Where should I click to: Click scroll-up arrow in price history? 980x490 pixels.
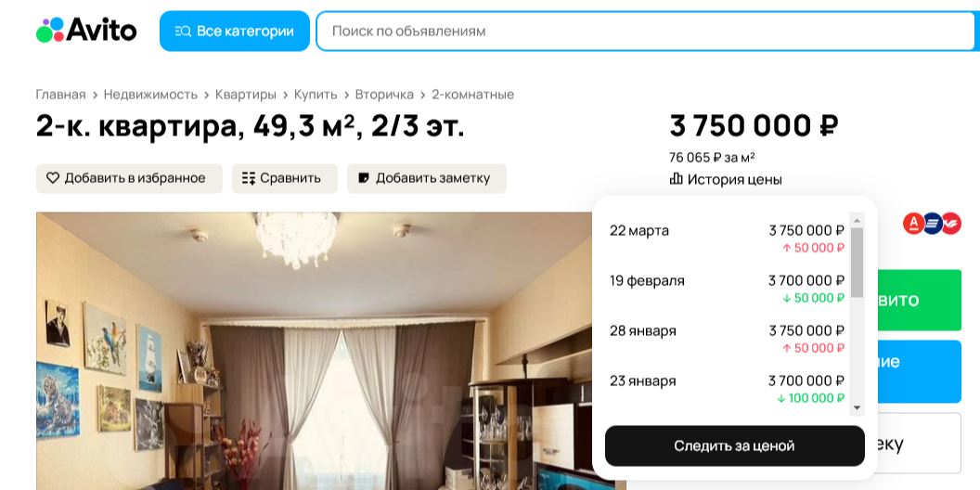coord(857,220)
